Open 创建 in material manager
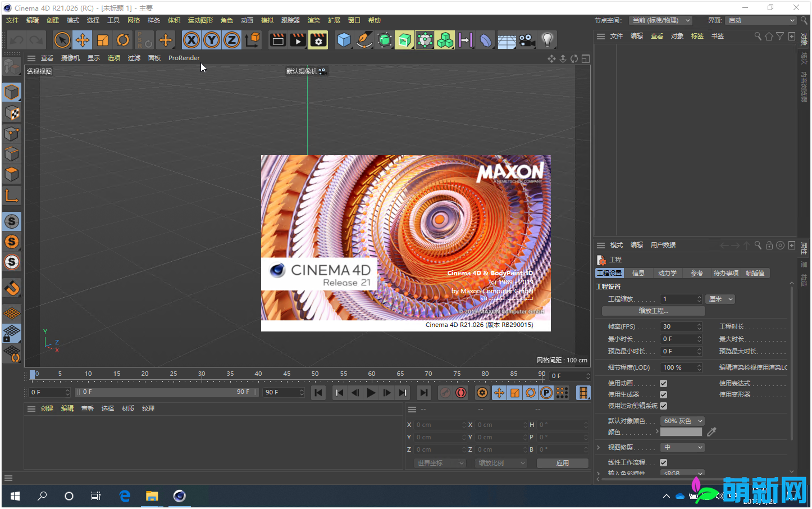Screen dimensions: 812x509 (x=47, y=408)
